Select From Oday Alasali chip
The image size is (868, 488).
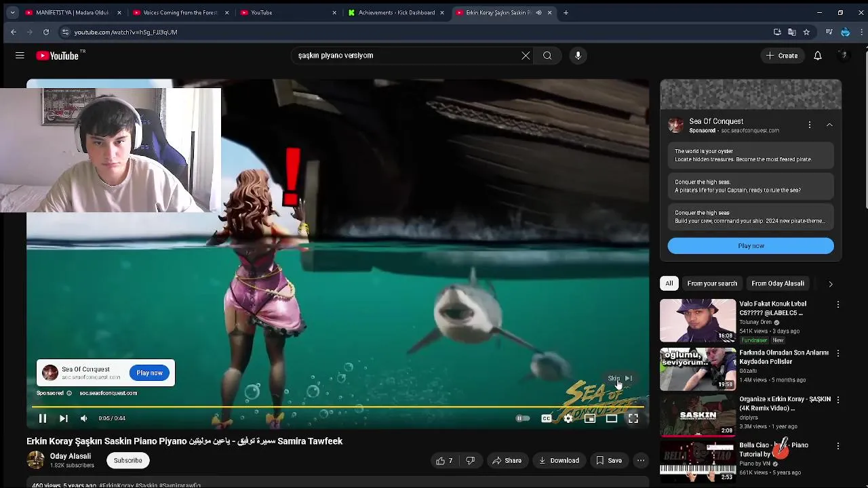[x=778, y=283]
